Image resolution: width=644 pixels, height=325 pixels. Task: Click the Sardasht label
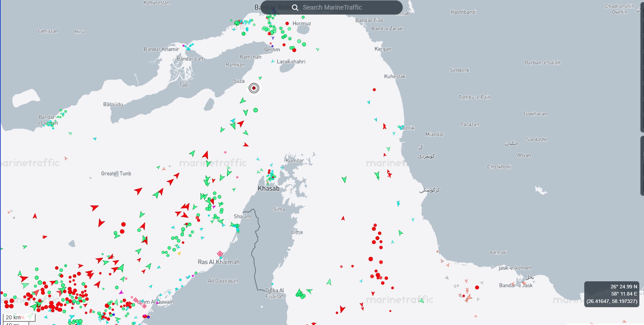(537, 139)
